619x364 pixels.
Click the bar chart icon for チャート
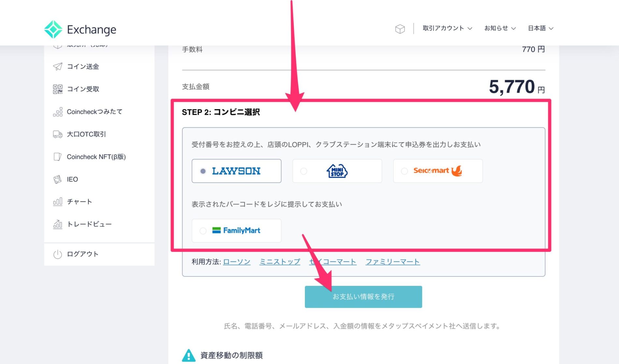click(58, 202)
